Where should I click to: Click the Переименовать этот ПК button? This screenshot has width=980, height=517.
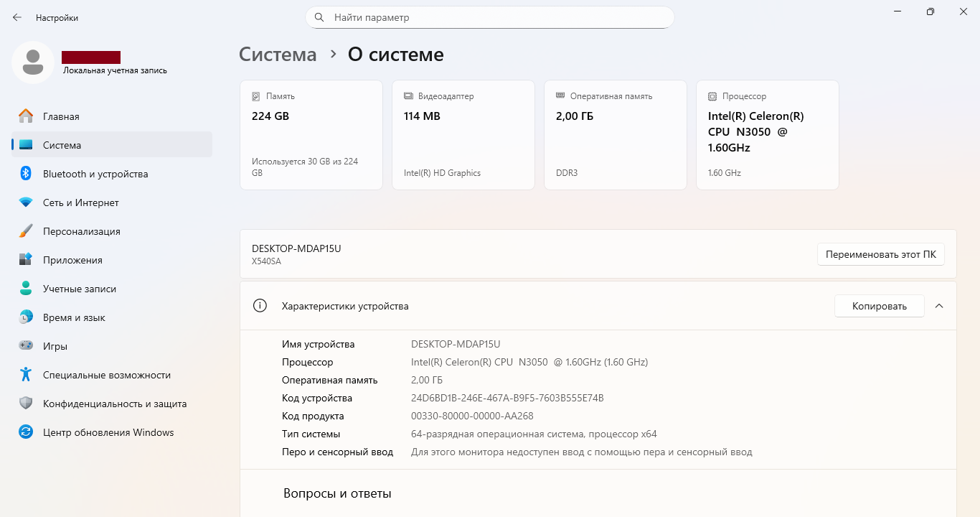881,254
